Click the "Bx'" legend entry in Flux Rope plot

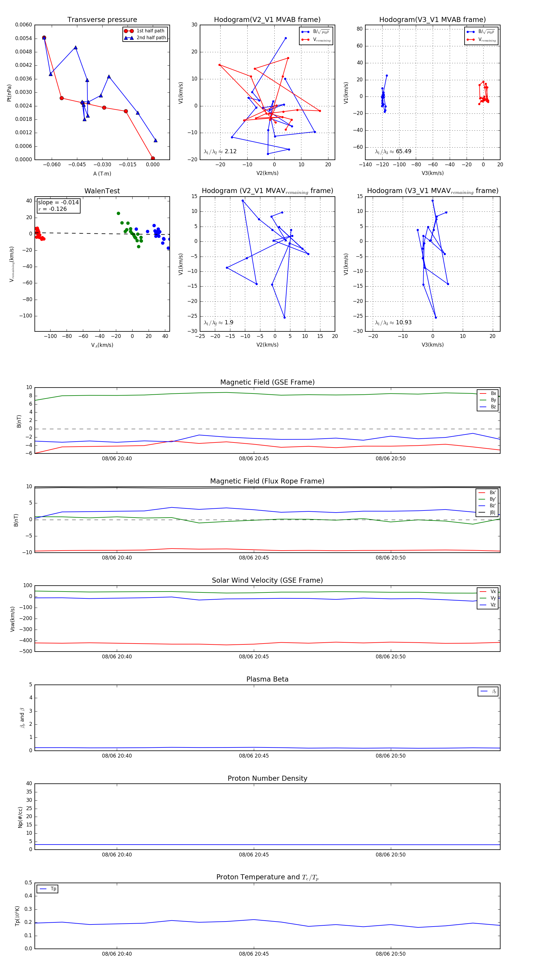[x=487, y=492]
